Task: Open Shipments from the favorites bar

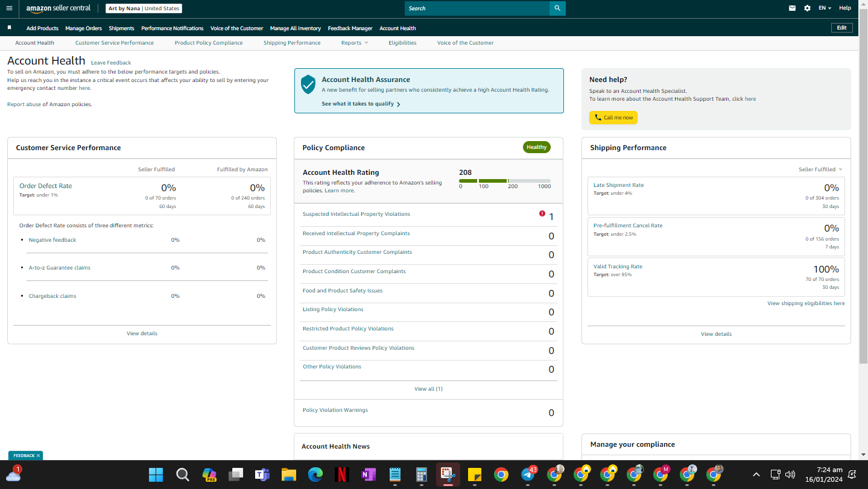Action: click(121, 28)
